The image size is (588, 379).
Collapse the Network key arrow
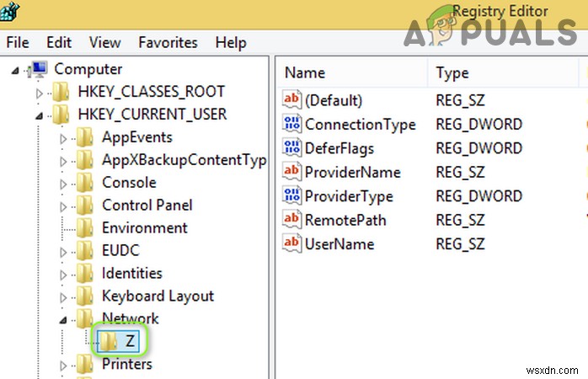(x=63, y=320)
